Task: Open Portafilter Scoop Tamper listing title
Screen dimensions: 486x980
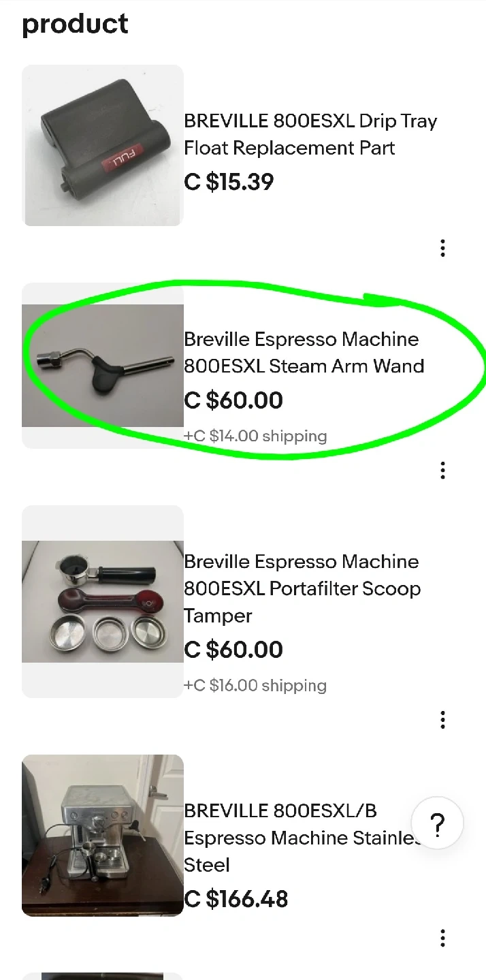Action: pos(302,588)
